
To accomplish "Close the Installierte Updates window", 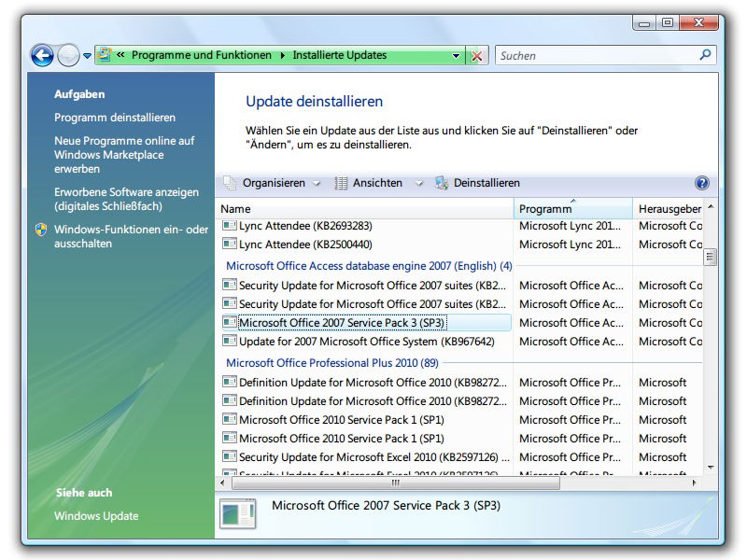I will point(698,22).
